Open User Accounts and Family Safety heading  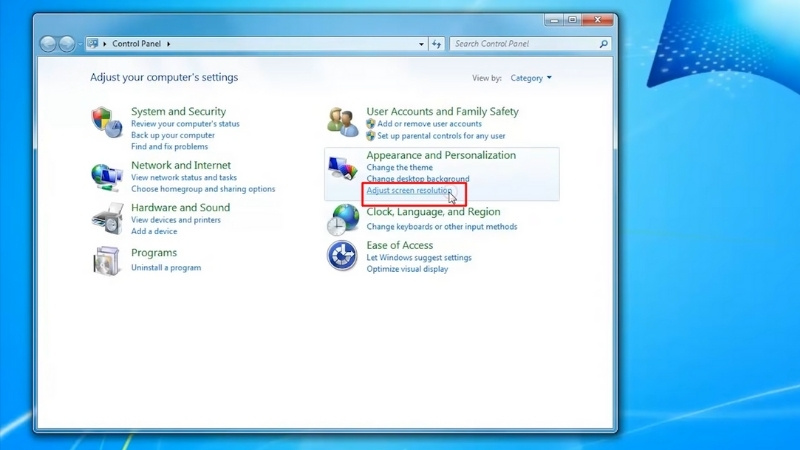click(442, 111)
